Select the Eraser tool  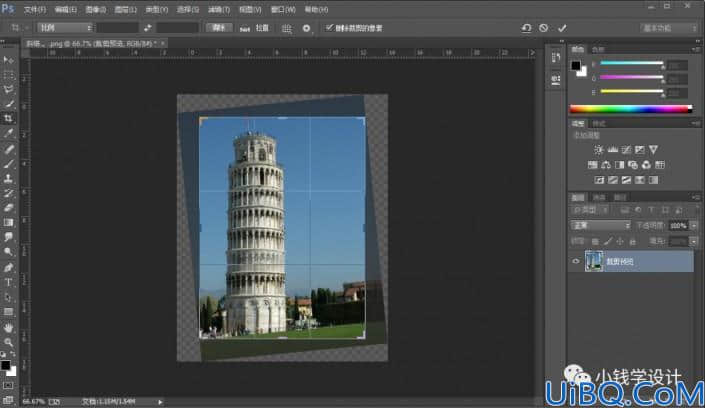click(8, 208)
